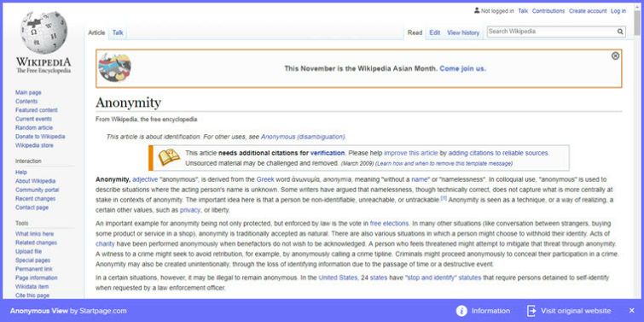
Task: Follow the charity link
Action: 105,244
